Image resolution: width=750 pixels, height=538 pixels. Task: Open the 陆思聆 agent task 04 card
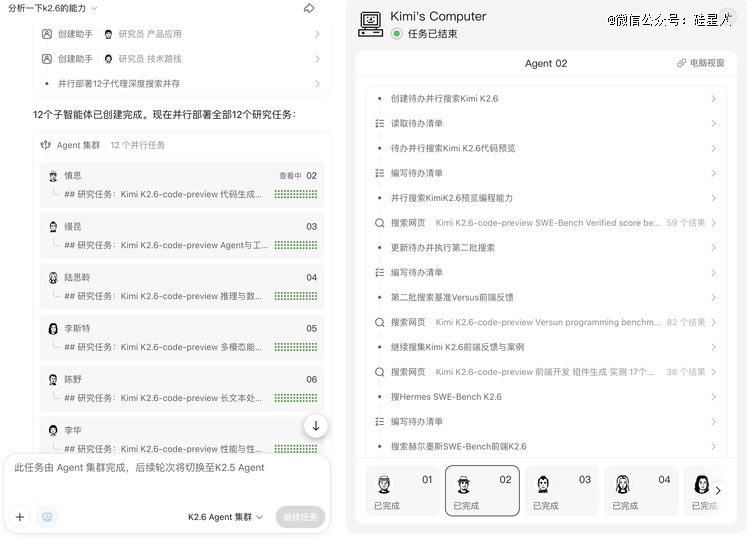(182, 287)
